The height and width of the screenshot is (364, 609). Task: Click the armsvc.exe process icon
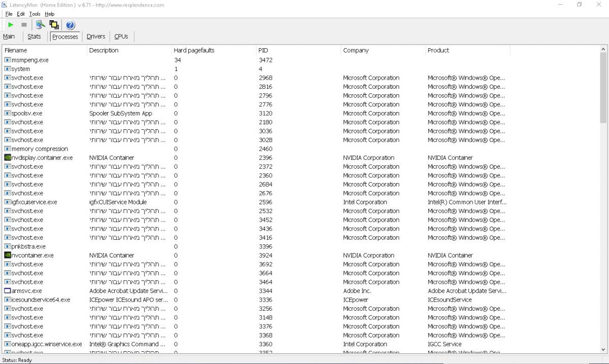[7, 291]
